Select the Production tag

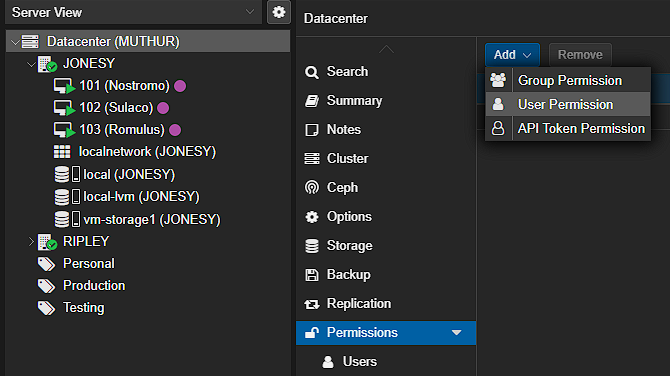[94, 285]
